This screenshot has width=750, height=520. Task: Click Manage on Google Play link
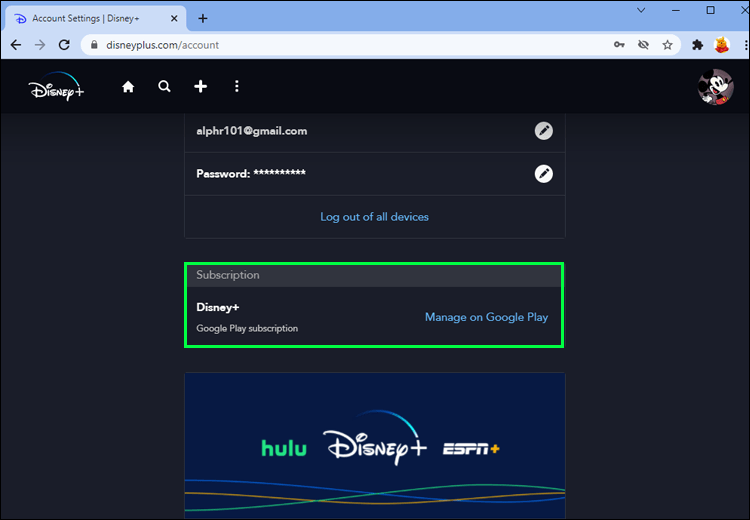pyautogui.click(x=486, y=317)
